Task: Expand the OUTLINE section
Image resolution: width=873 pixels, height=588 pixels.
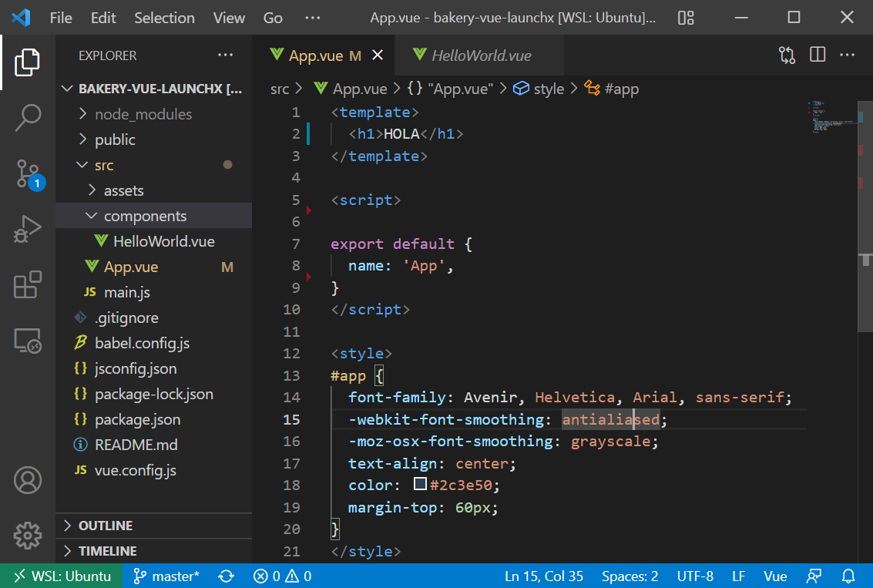Action: pyautogui.click(x=154, y=526)
